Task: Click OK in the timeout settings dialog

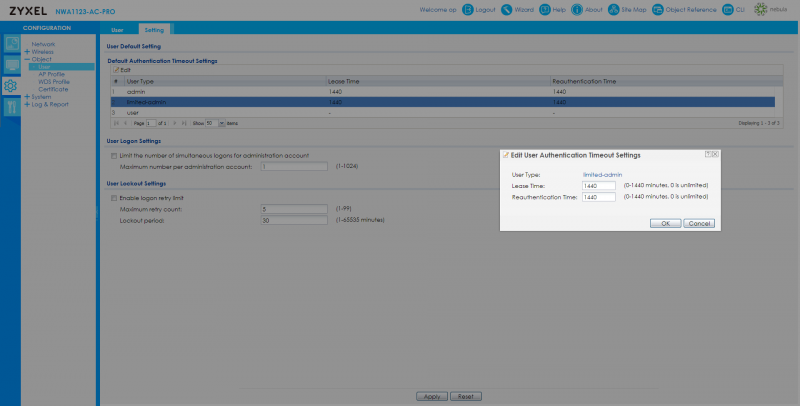Action: pos(665,223)
